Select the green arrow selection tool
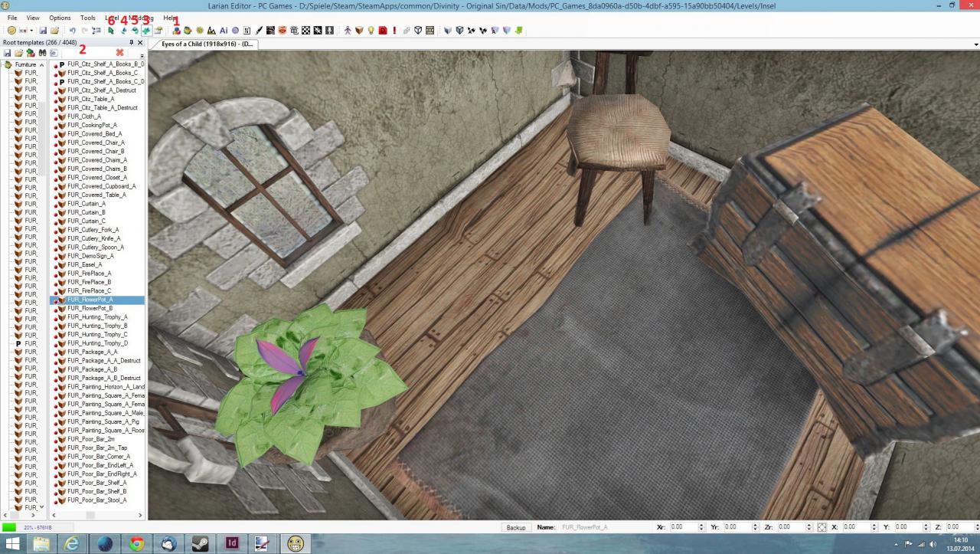 [x=111, y=31]
